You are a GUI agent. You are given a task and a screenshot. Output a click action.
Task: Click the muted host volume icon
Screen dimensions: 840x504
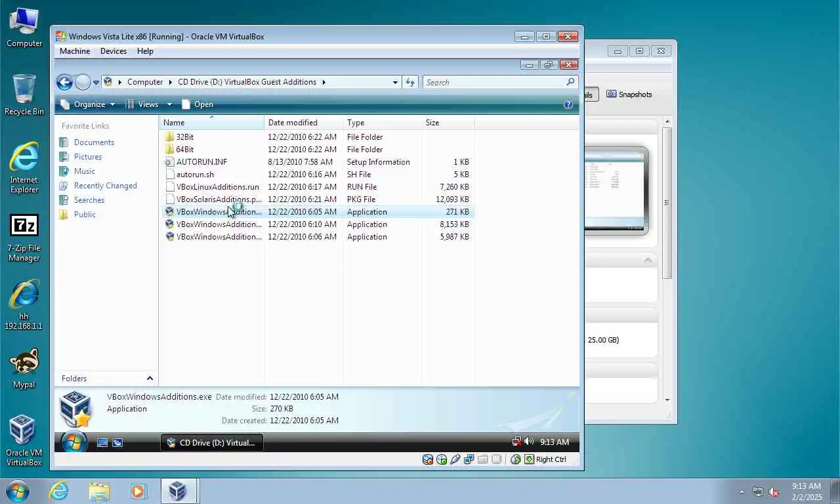(774, 492)
